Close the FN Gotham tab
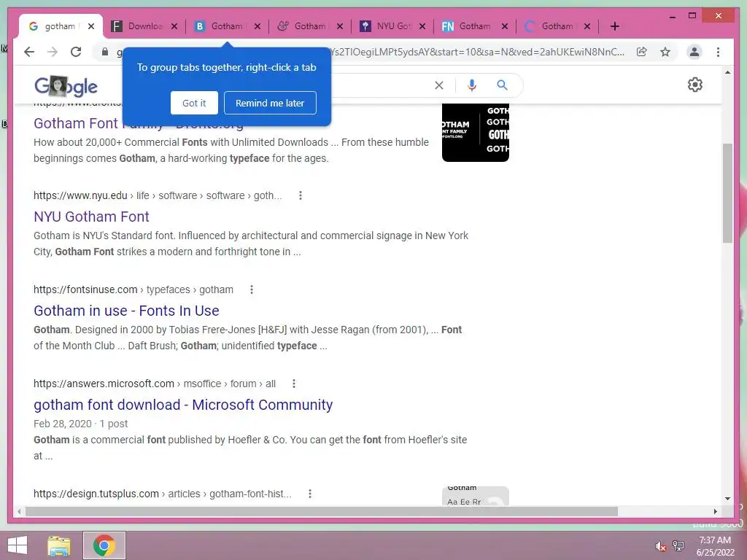Image resolution: width=747 pixels, height=560 pixels. (505, 26)
